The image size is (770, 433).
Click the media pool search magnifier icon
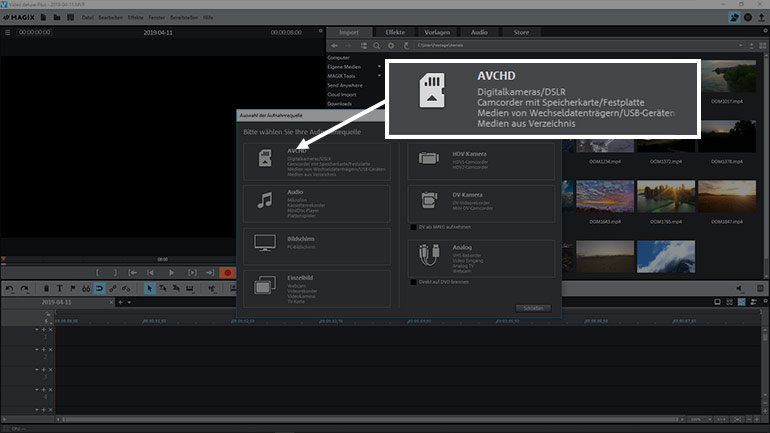click(377, 46)
